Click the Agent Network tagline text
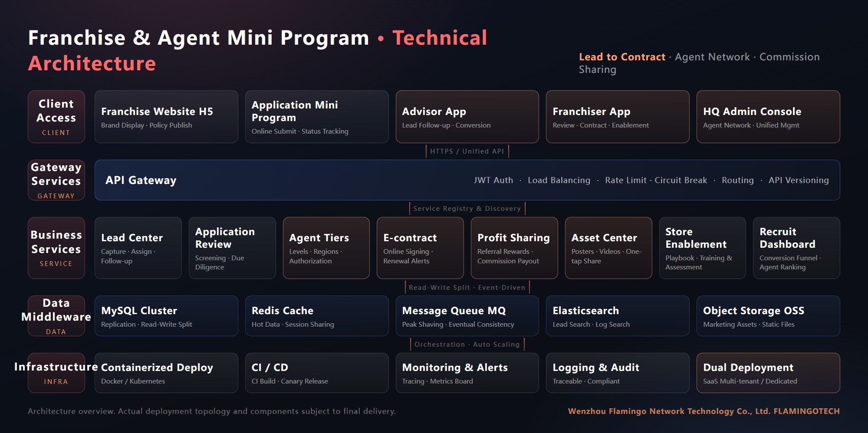868x433 pixels. coord(712,57)
